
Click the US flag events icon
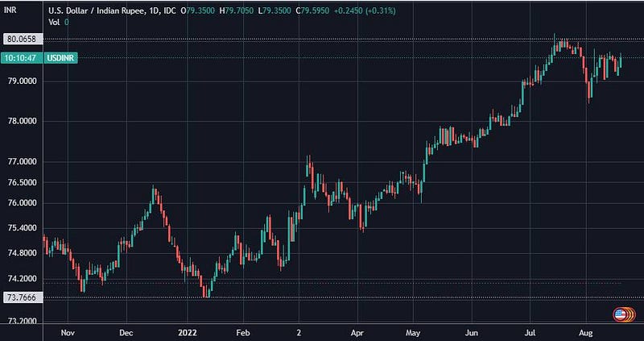pyautogui.click(x=621, y=315)
